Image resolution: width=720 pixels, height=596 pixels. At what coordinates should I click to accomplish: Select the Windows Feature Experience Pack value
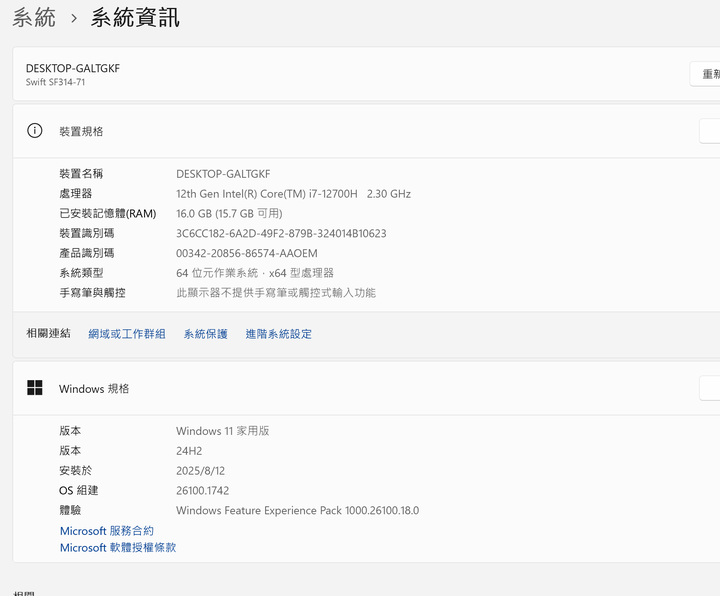(298, 510)
